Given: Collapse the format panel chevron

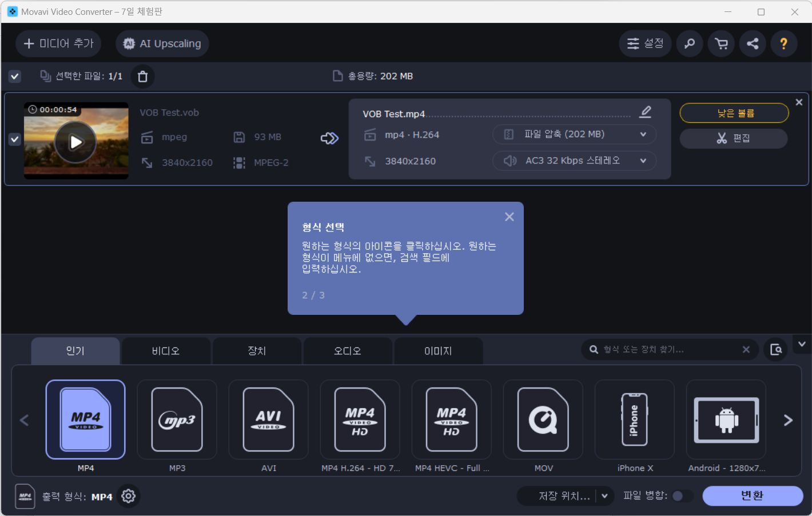Looking at the screenshot, I should 802,344.
